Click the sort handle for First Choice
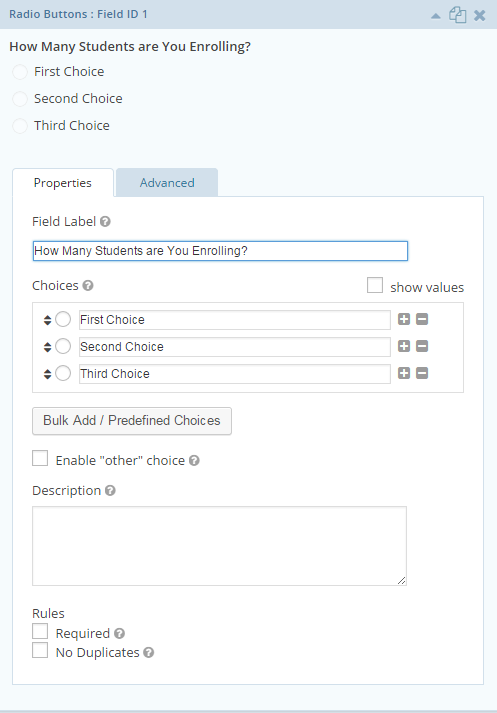 tap(47, 320)
